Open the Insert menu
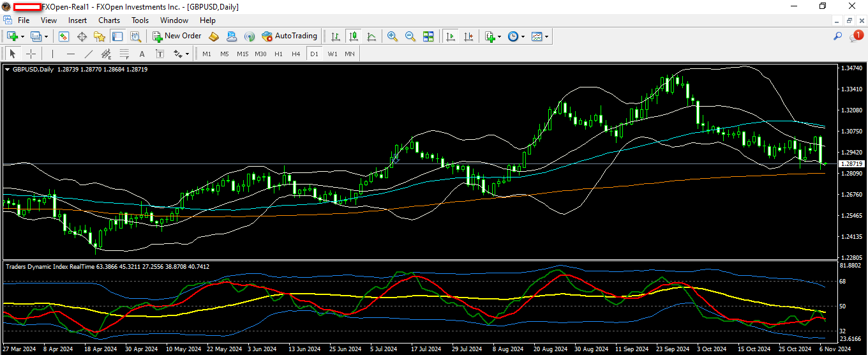Screen dimensions: 868x355 [x=77, y=20]
